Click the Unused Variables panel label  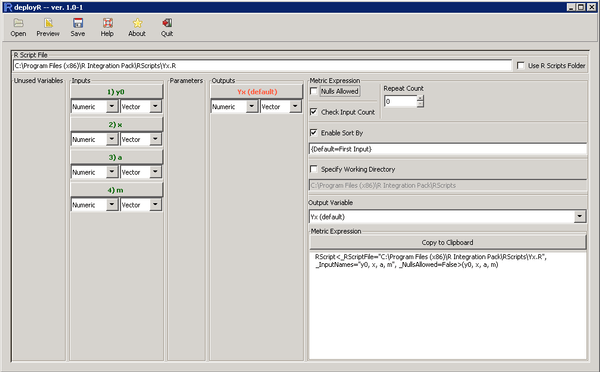(39, 80)
